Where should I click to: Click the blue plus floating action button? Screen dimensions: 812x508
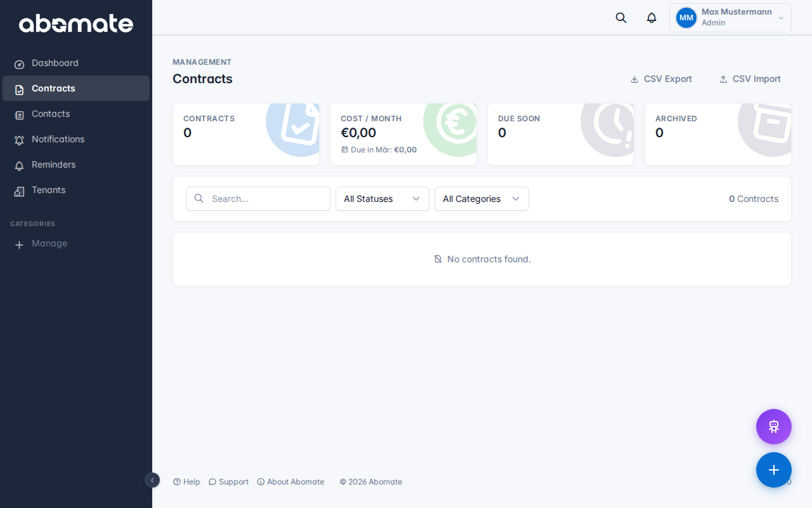[x=773, y=470]
